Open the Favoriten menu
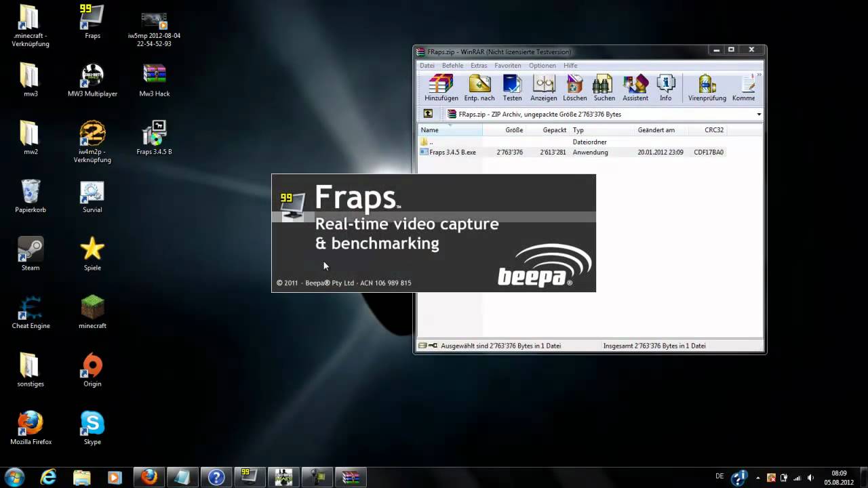 [x=508, y=66]
